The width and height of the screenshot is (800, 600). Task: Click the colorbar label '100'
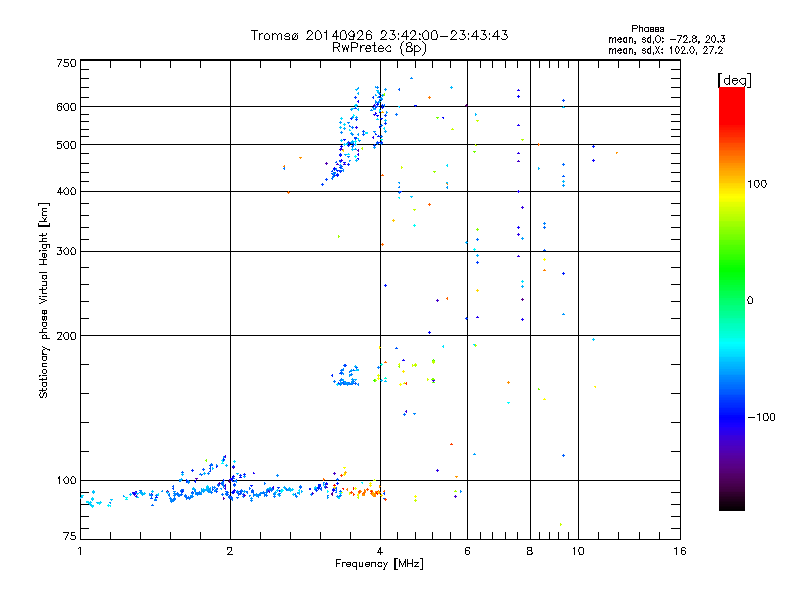click(x=757, y=184)
